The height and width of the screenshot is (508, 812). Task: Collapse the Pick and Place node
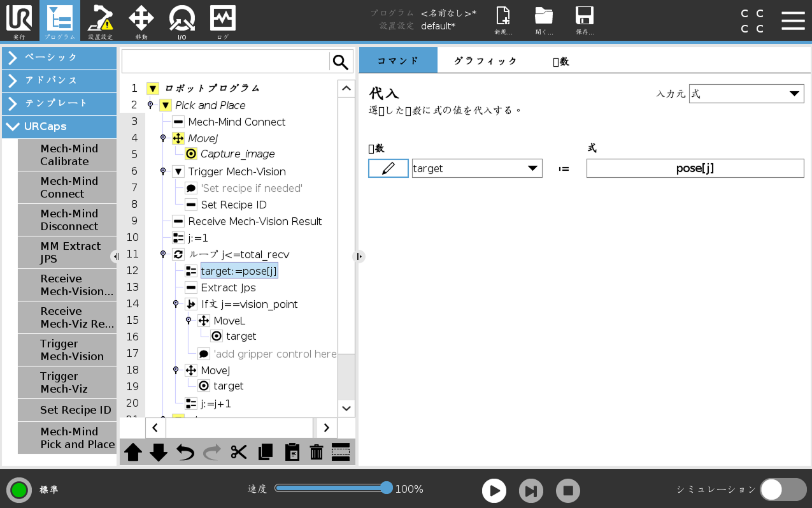coord(166,105)
